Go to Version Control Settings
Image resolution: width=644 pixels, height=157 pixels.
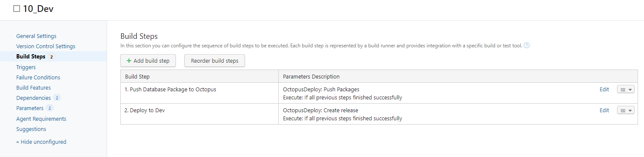[x=46, y=47]
